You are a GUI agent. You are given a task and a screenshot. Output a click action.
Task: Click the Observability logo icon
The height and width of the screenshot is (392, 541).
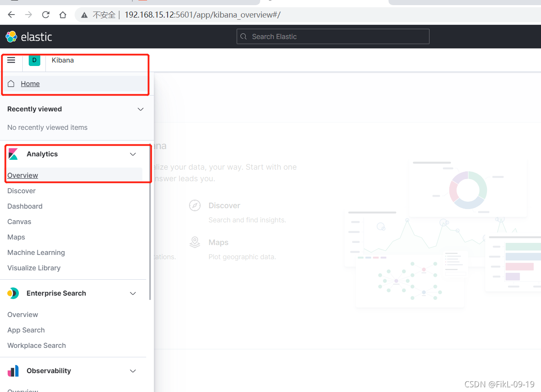[x=13, y=371]
